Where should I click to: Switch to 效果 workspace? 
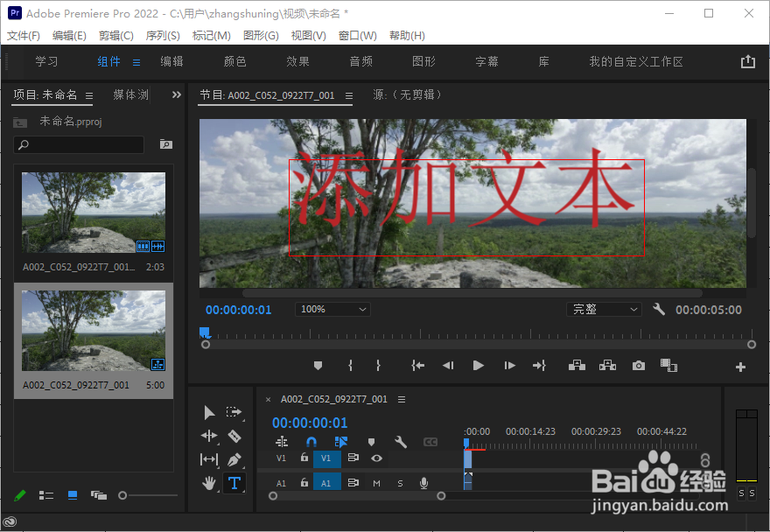[x=297, y=61]
